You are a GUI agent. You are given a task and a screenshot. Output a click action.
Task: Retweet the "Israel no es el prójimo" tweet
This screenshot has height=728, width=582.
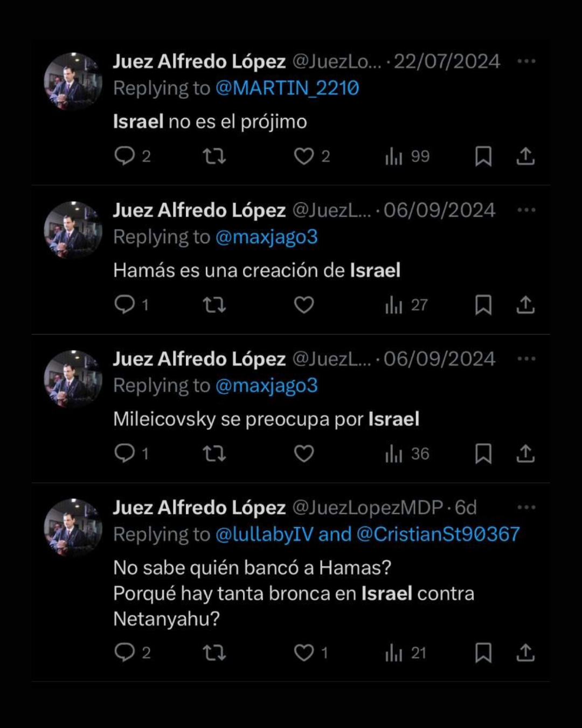click(x=214, y=156)
